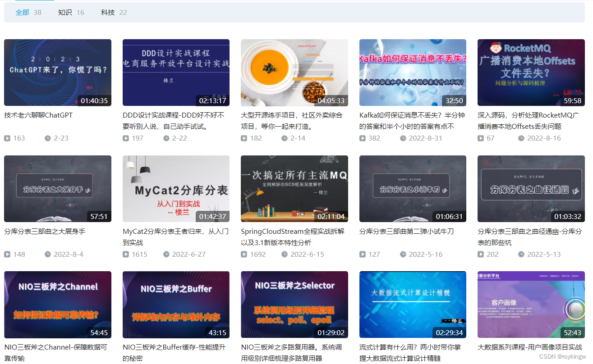Screen dimensions: 593x364
Task: Click title 技术老六聊聊ChatGPT
Action: pos(38,115)
